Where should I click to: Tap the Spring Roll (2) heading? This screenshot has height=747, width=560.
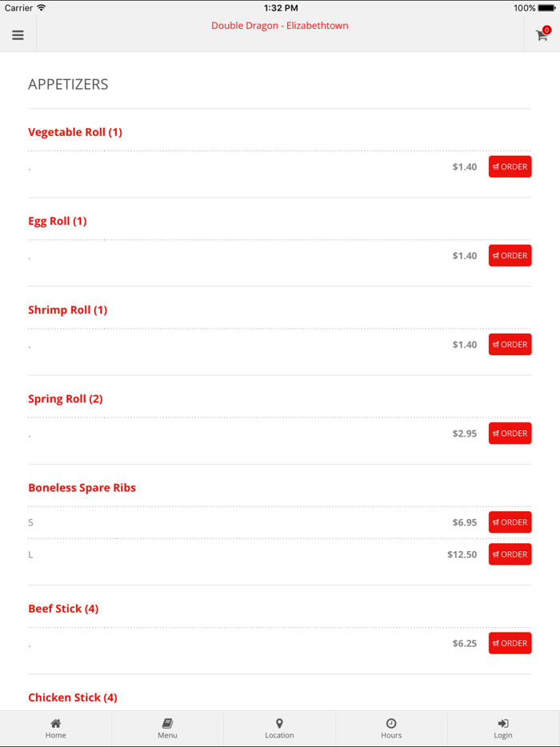[x=66, y=399]
